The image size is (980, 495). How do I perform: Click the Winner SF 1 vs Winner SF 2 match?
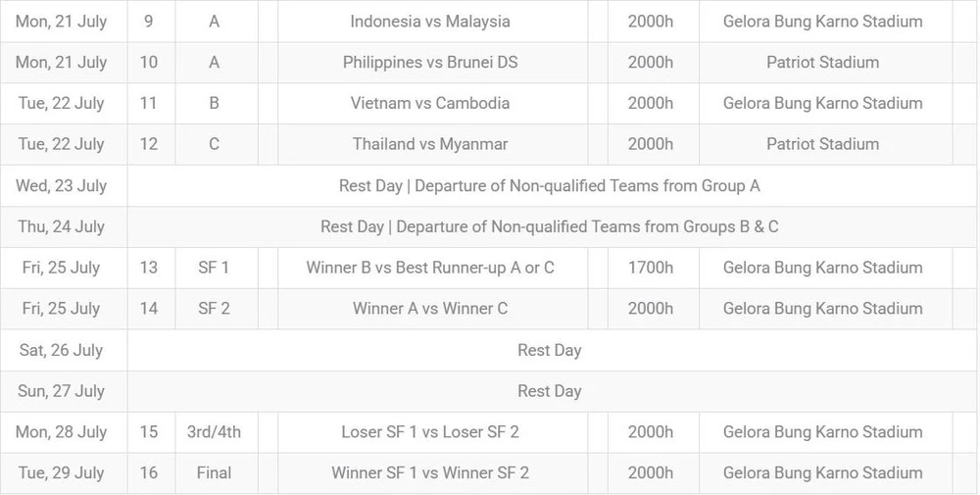click(430, 473)
